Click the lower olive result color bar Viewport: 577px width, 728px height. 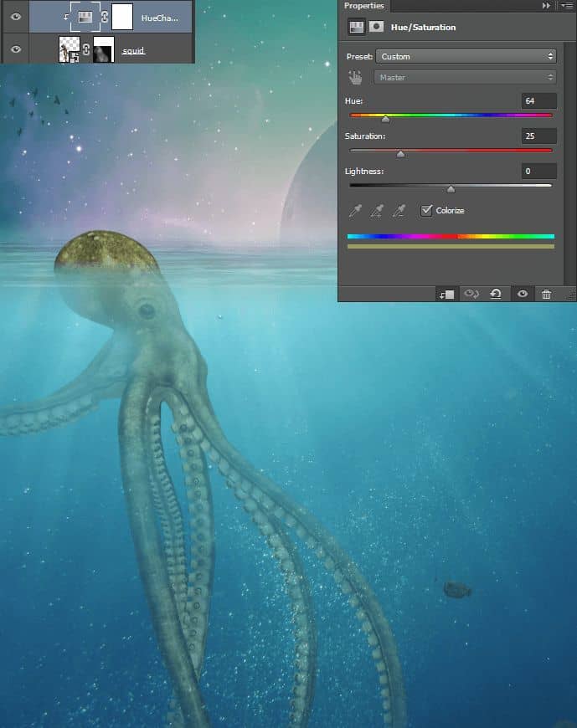(x=451, y=246)
